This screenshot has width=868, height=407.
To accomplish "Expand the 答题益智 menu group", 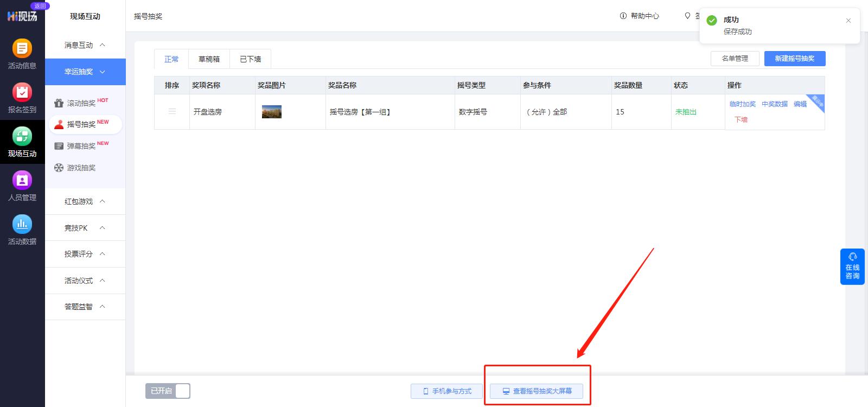I will [85, 307].
